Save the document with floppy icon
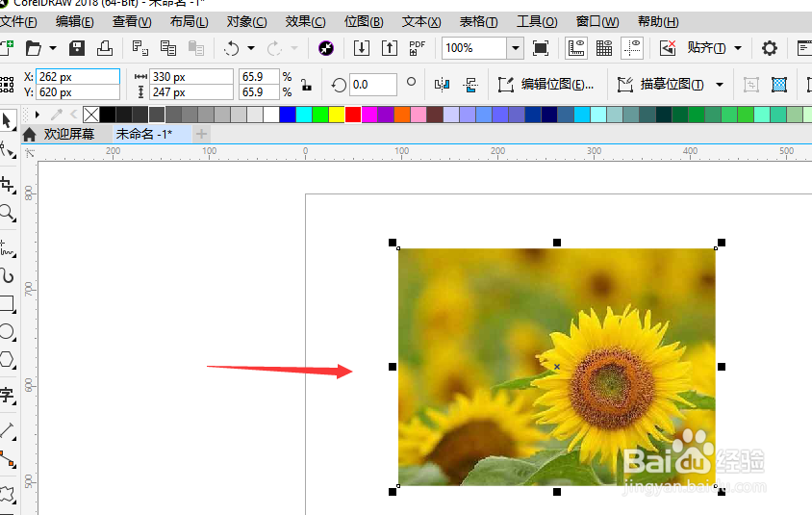The height and width of the screenshot is (515, 812). point(77,48)
